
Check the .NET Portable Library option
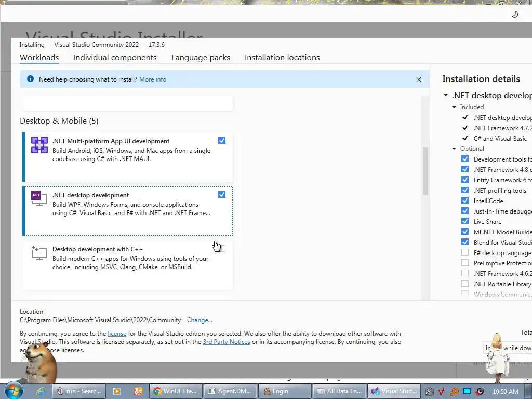(x=465, y=284)
